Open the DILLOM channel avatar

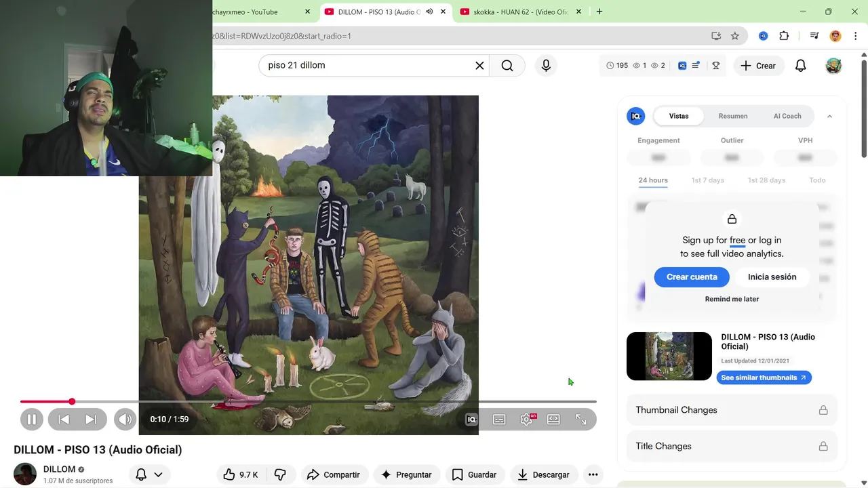coord(25,474)
